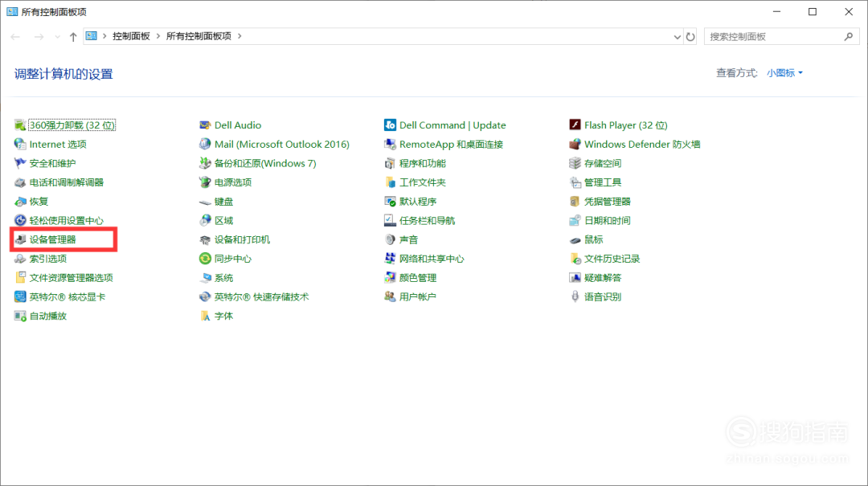
Task: Click the control panel icon in the title bar
Action: coord(12,11)
